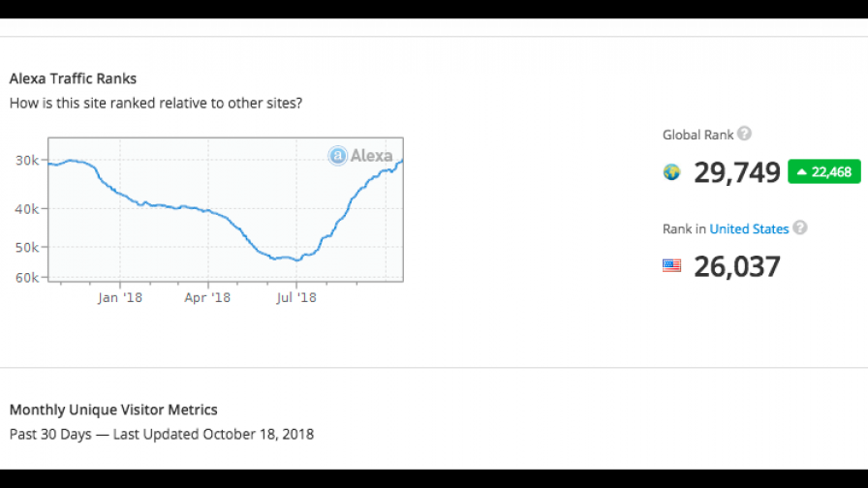Click the Apr '18 label on chart axis
Viewport: 868px width, 488px height.
(x=207, y=298)
